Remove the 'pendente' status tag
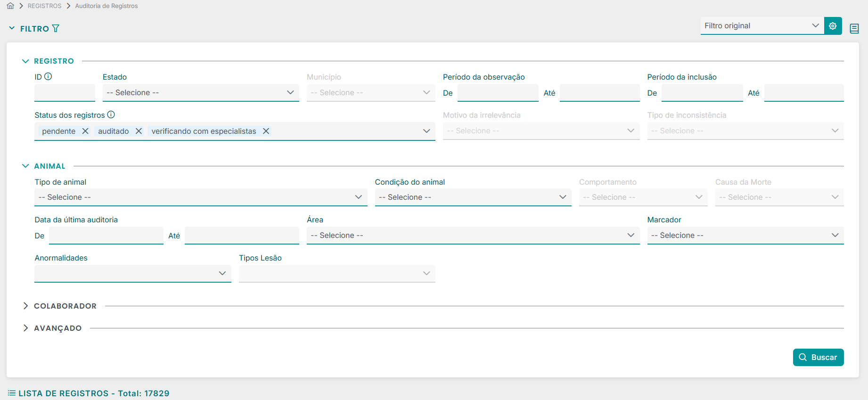Screen dimensions: 868x400 coord(85,131)
